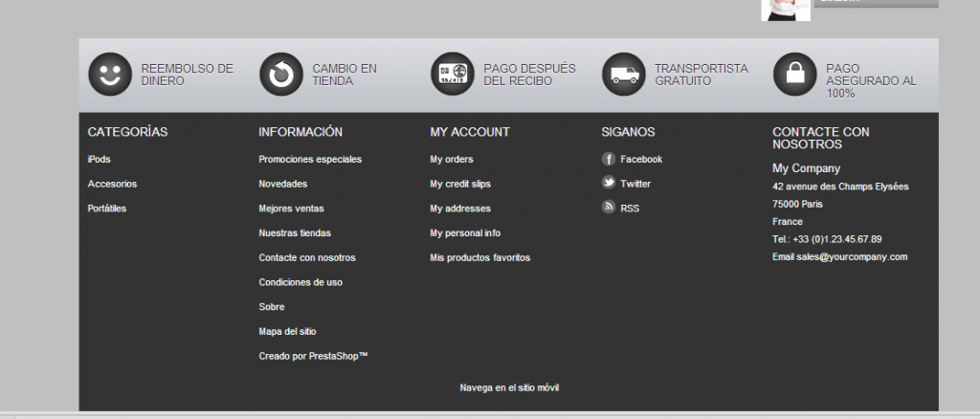
Task: Open the Portátiles category
Action: (x=106, y=209)
